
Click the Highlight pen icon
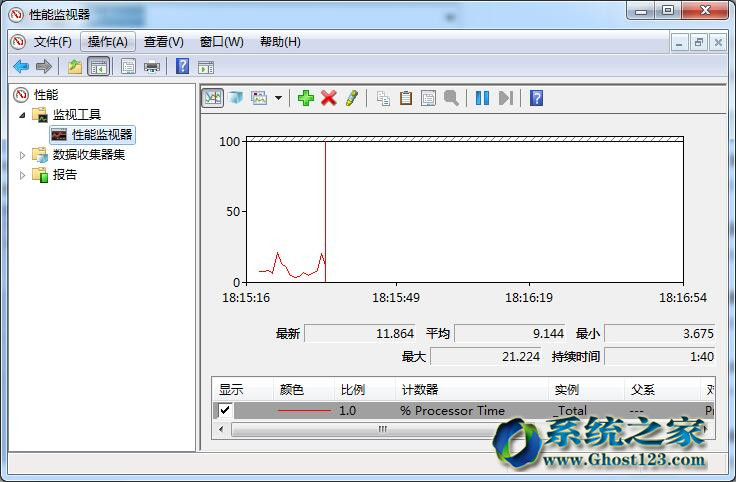point(352,98)
